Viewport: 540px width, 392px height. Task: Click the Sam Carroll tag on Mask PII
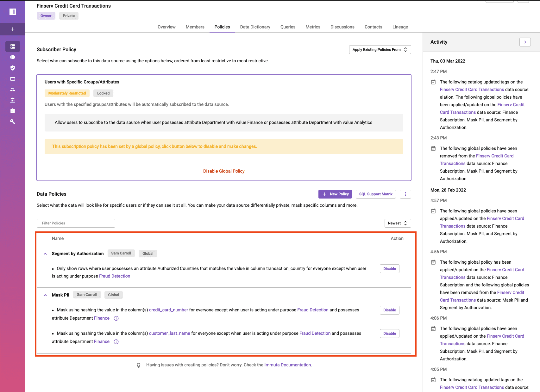click(87, 295)
